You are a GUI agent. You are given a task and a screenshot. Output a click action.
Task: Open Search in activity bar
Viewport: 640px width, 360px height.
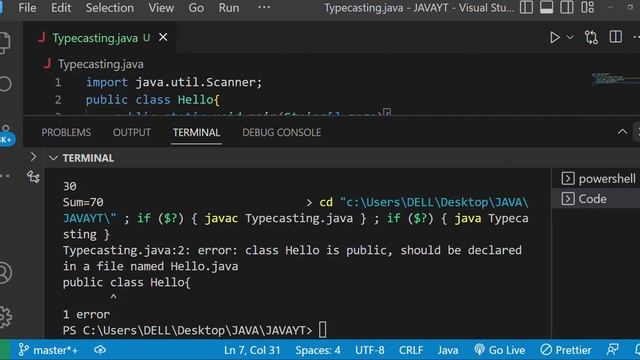[x=5, y=84]
